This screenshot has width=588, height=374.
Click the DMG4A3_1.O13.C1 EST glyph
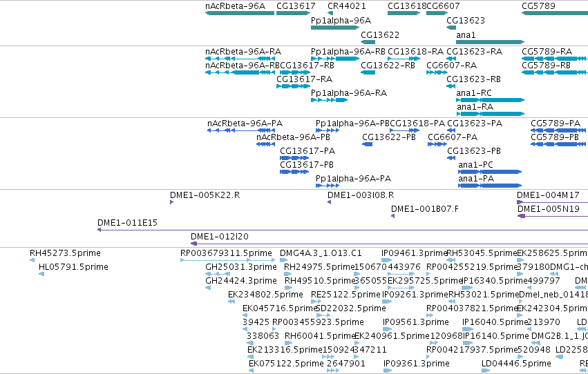[x=283, y=261]
